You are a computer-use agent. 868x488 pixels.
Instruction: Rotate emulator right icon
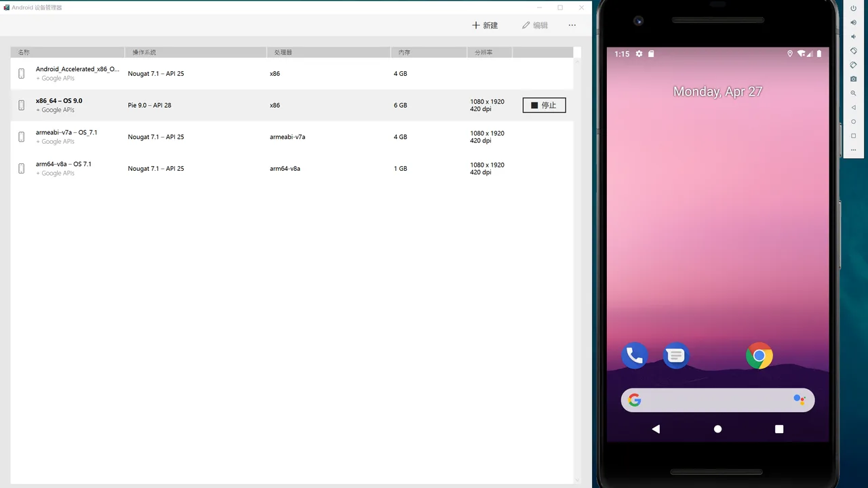tap(853, 65)
